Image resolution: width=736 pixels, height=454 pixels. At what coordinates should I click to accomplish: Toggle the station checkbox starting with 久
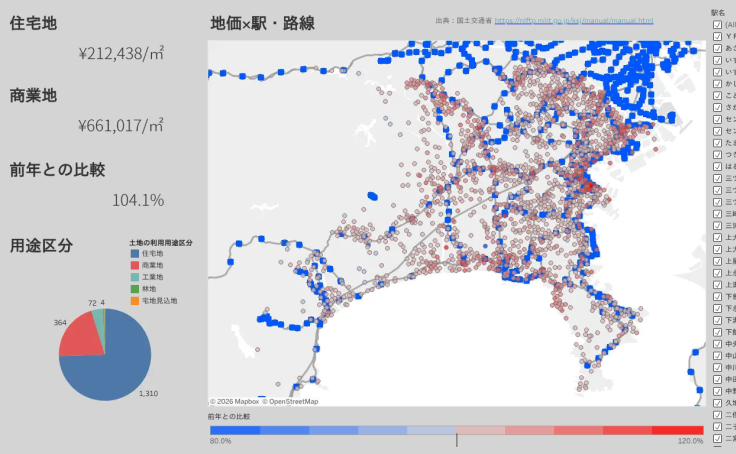(717, 403)
